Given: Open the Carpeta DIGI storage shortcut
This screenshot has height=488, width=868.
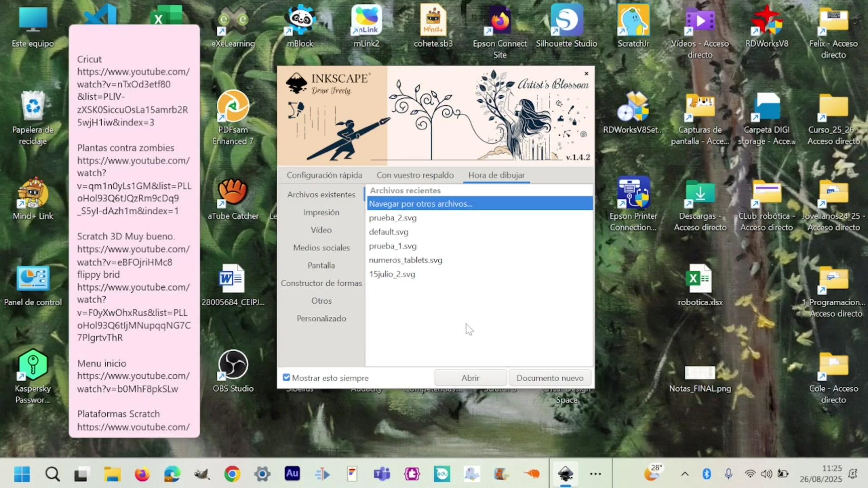Looking at the screenshot, I should tap(767, 118).
